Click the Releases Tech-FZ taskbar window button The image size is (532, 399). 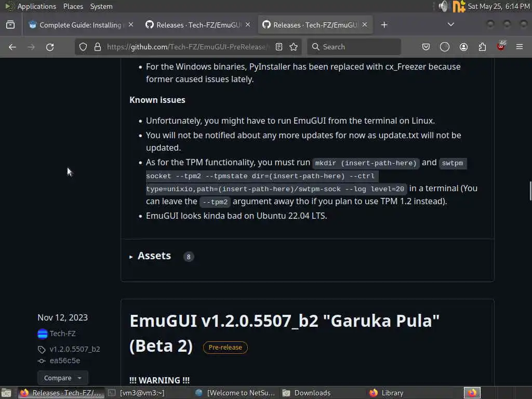[61, 393]
